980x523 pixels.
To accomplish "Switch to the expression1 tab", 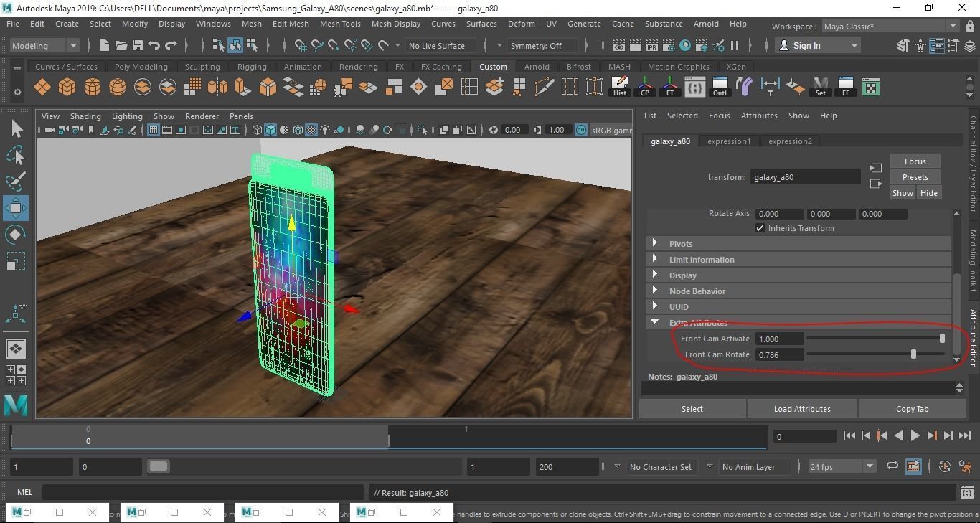I will click(729, 141).
